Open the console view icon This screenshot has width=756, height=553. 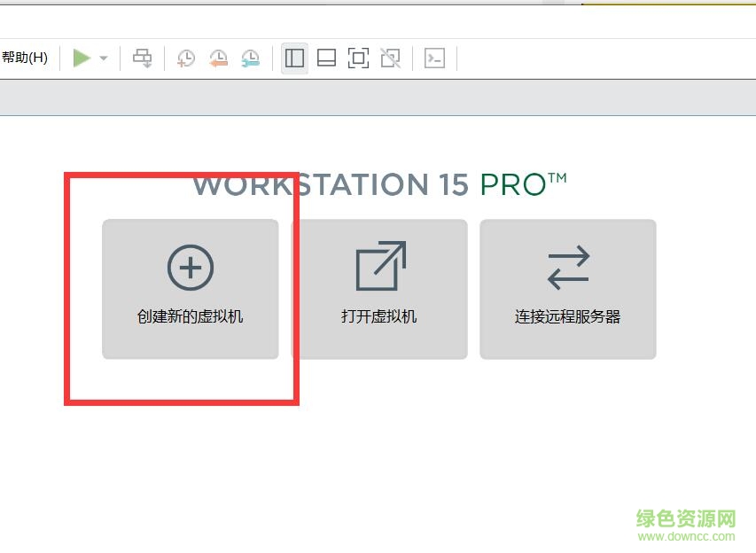coord(433,58)
